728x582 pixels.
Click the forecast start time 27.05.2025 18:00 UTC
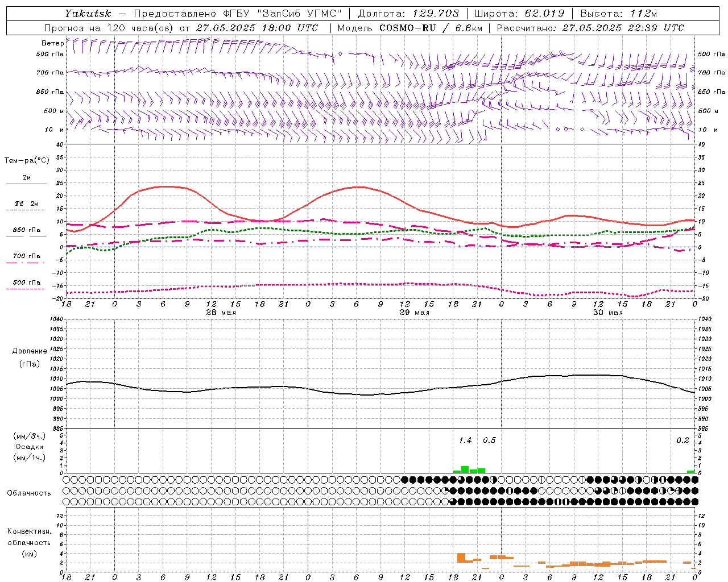[257, 28]
